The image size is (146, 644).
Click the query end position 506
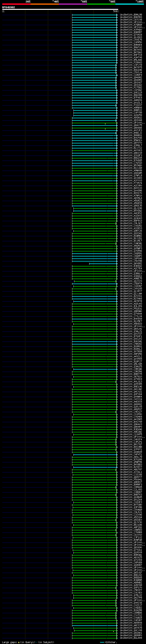(115, 11)
